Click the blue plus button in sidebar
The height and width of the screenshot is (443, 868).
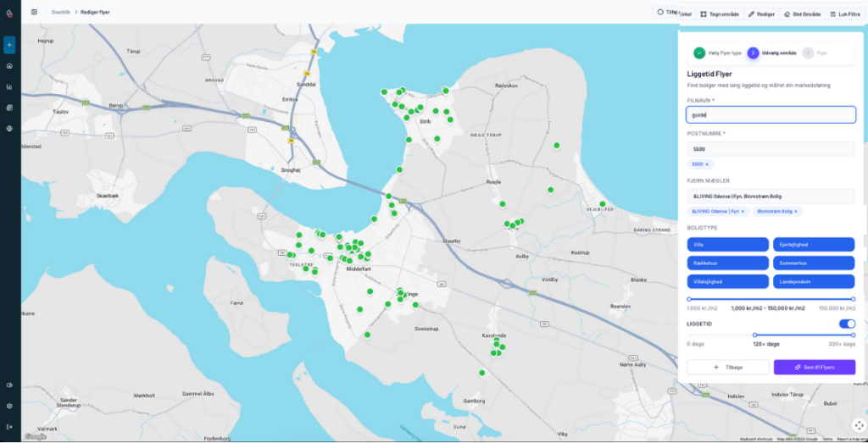[x=9, y=44]
